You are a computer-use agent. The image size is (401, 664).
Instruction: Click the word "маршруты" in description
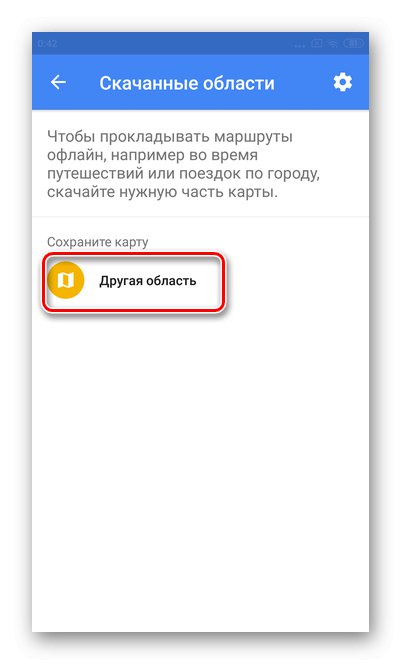pos(253,137)
